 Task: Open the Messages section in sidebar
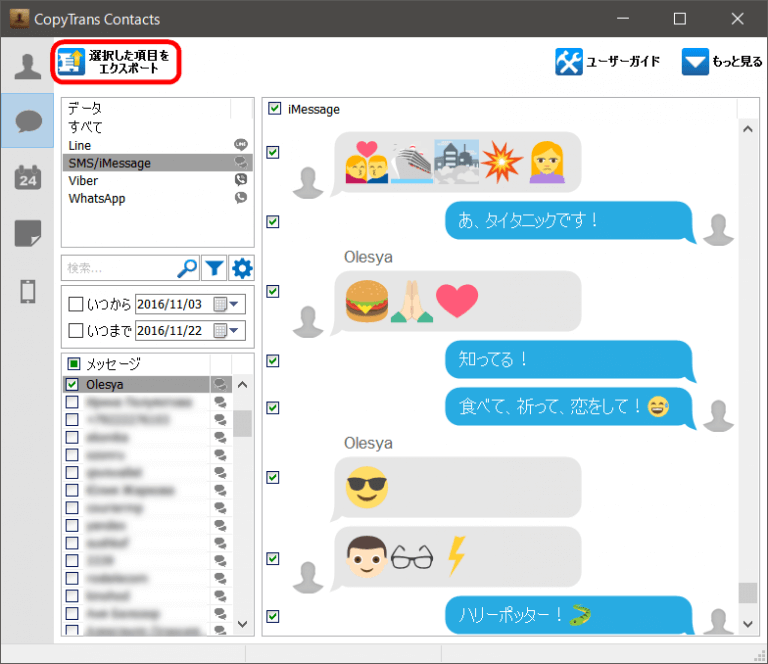[28, 121]
